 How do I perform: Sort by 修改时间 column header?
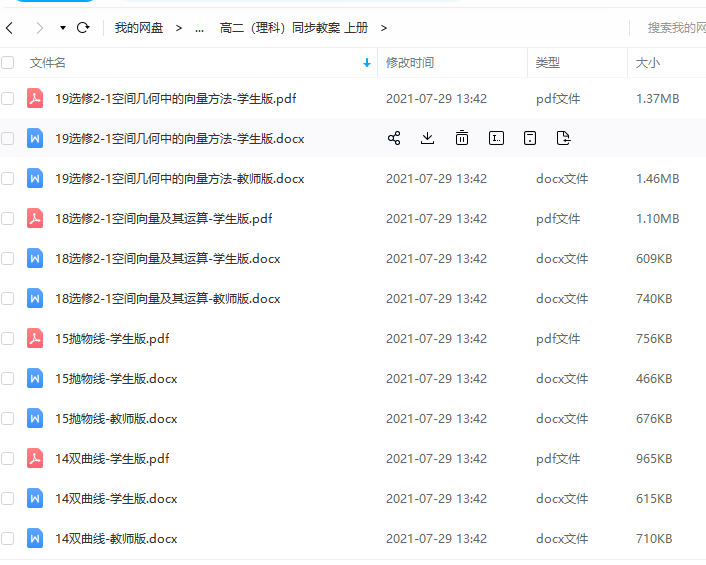coord(410,62)
